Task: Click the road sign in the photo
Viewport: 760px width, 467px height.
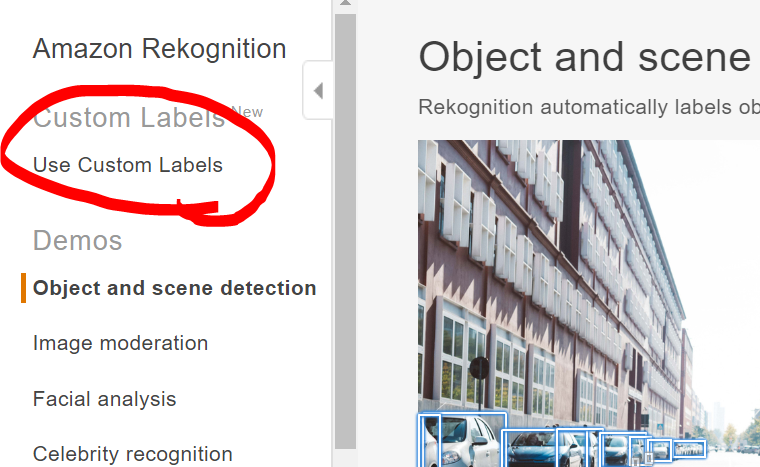Action: pyautogui.click(x=479, y=369)
